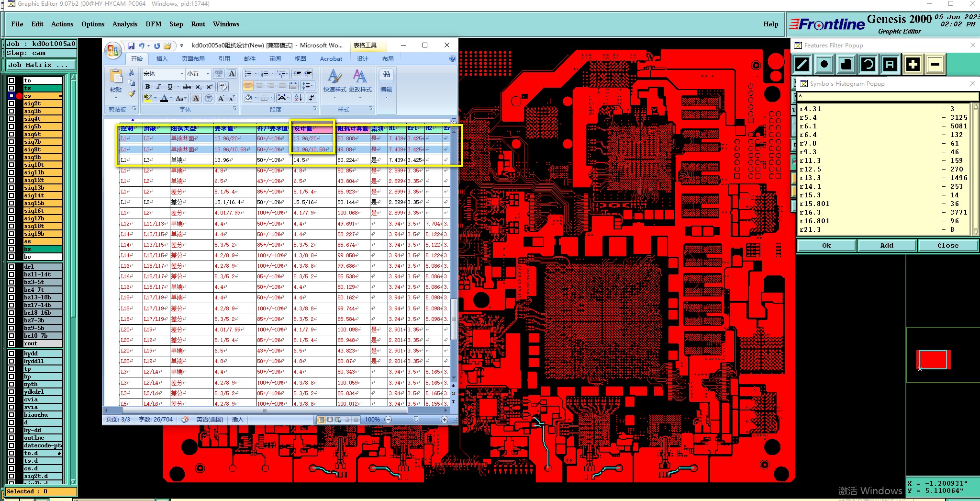Toggle visibility checkbox for layer outlne

[11, 438]
